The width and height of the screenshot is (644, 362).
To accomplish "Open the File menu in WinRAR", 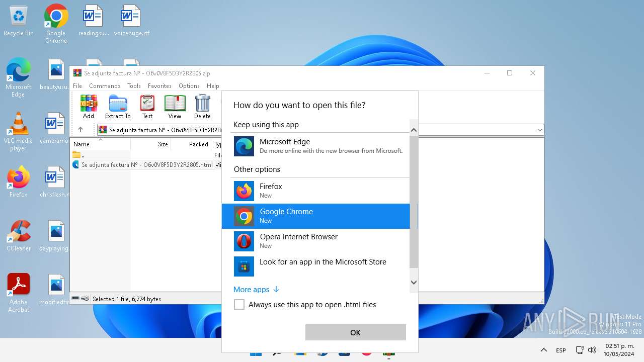I will click(77, 86).
